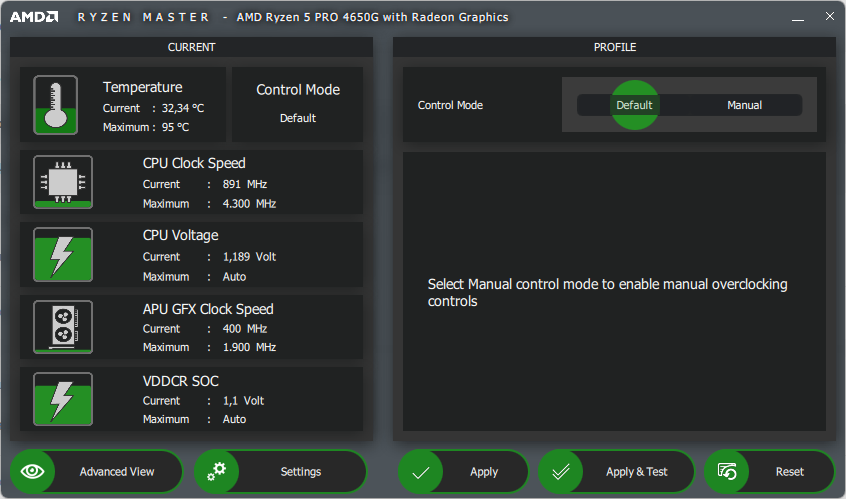Click the Control Mode heading in Current panel
Screen dimensions: 846x499
click(298, 90)
